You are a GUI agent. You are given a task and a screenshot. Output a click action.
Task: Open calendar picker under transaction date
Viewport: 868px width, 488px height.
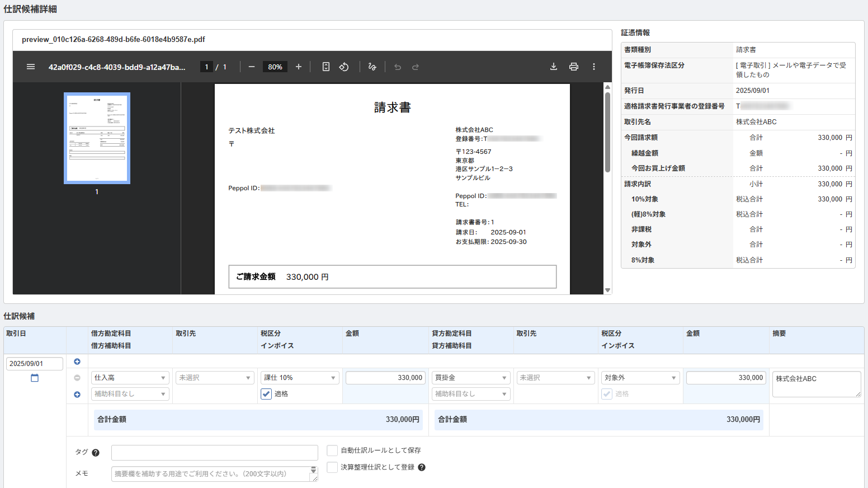click(x=35, y=378)
